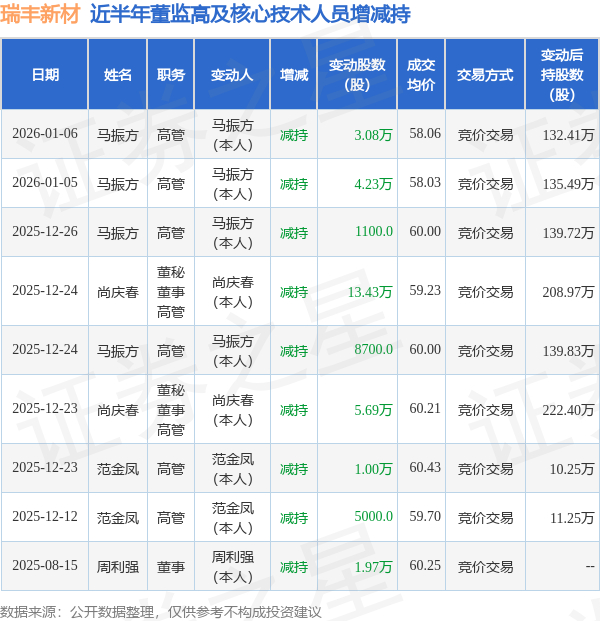The height and width of the screenshot is (621, 600).
Task: Click the title text 近半年董监高及核心技术人员增减持
Action: point(250,14)
